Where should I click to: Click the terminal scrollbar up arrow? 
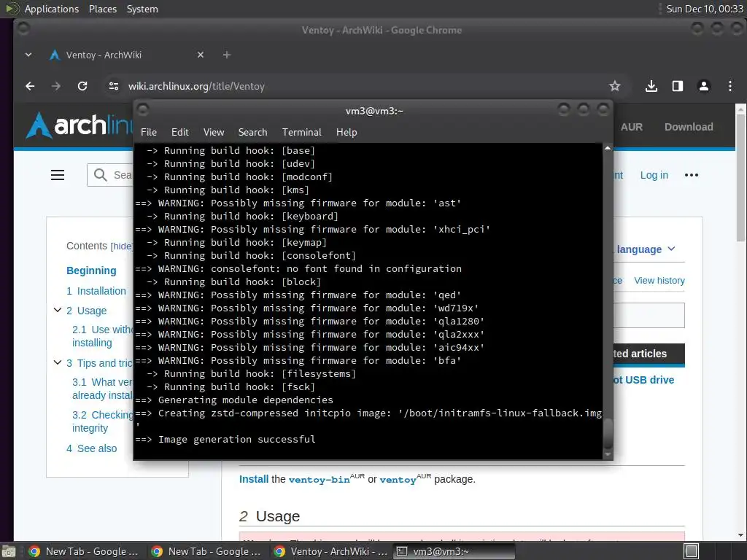[608, 149]
